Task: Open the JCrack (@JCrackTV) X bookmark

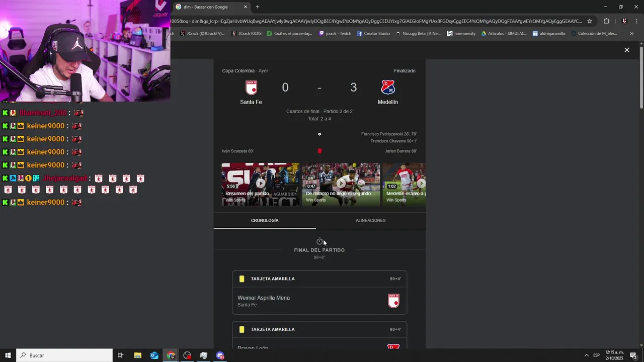Action: [202, 34]
